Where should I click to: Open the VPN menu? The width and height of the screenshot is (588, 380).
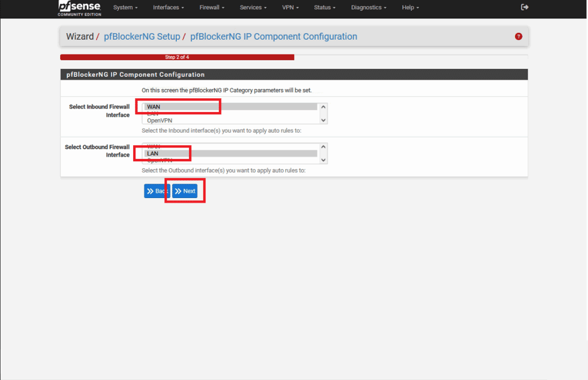click(290, 7)
